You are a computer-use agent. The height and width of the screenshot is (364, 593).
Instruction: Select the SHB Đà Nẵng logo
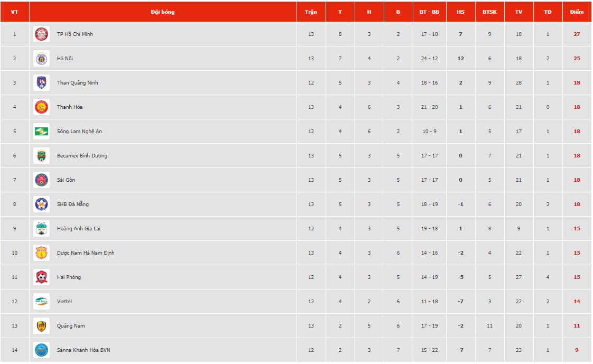coord(41,204)
